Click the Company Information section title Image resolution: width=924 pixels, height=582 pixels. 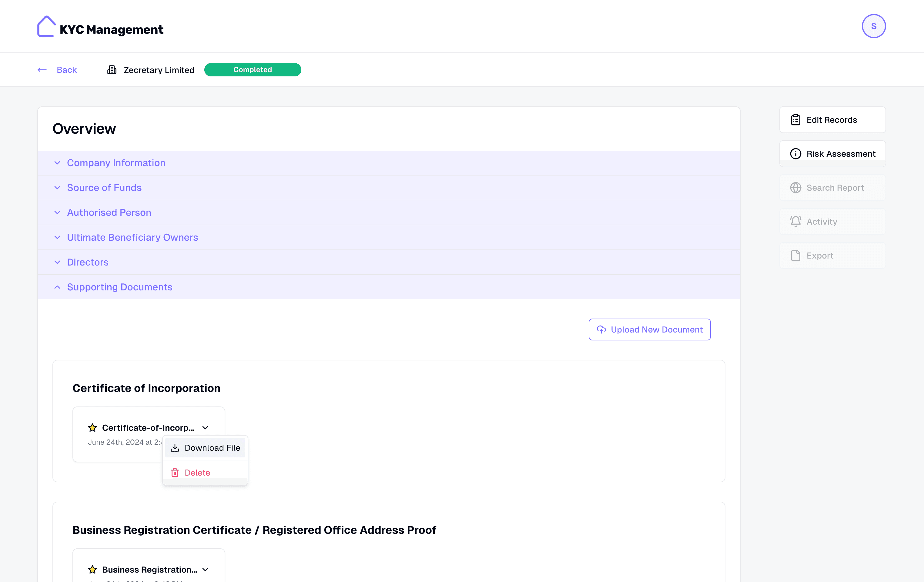116,163
